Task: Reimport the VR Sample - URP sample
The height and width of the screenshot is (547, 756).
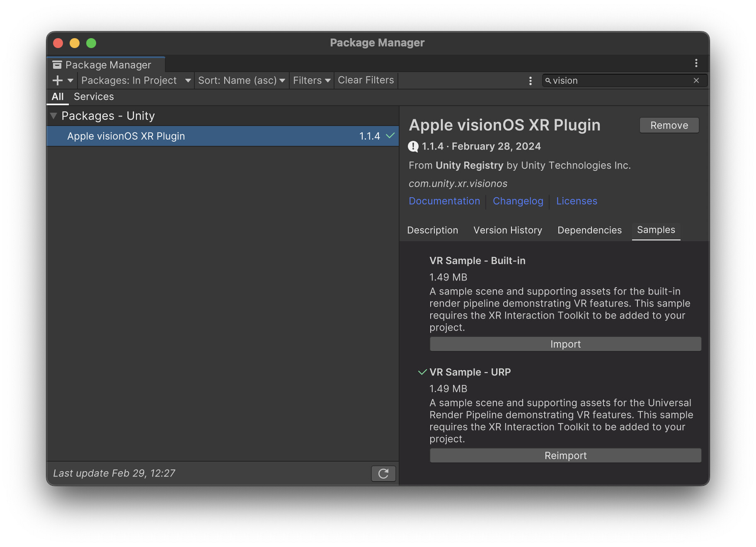Action: pyautogui.click(x=565, y=455)
